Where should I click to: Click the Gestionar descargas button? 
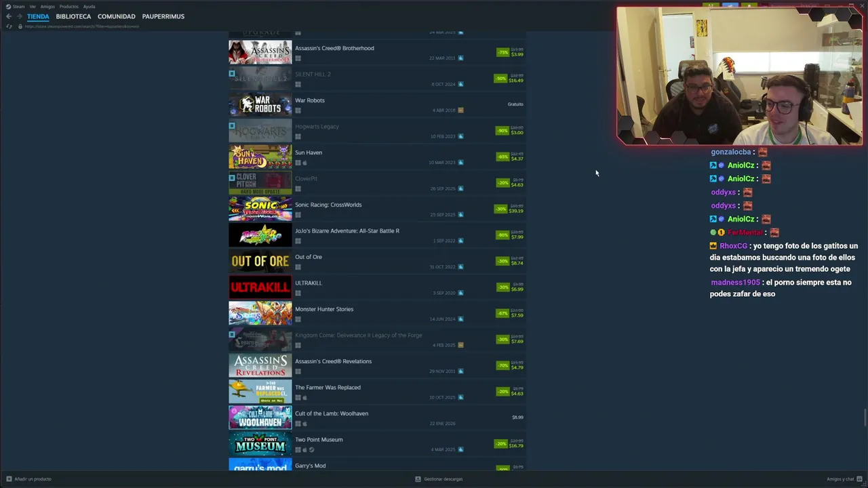439,479
